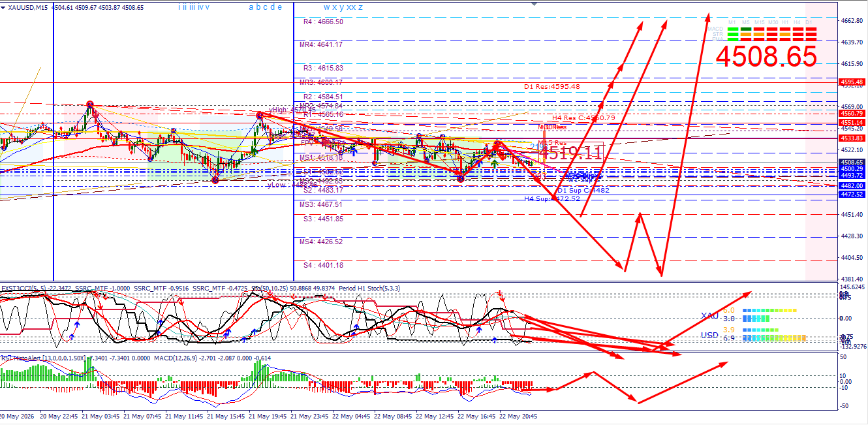Click the big red 4508.65 current price
This screenshot has height=425, width=868.
tap(766, 57)
